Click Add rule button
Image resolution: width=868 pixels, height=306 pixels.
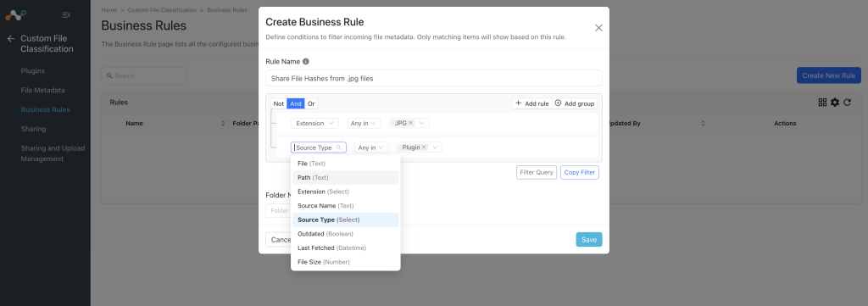tap(532, 103)
